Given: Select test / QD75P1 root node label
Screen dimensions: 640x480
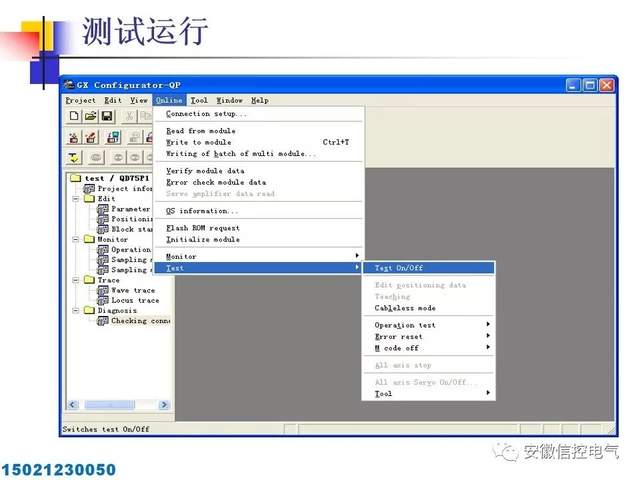Looking at the screenshot, I should tap(117, 178).
